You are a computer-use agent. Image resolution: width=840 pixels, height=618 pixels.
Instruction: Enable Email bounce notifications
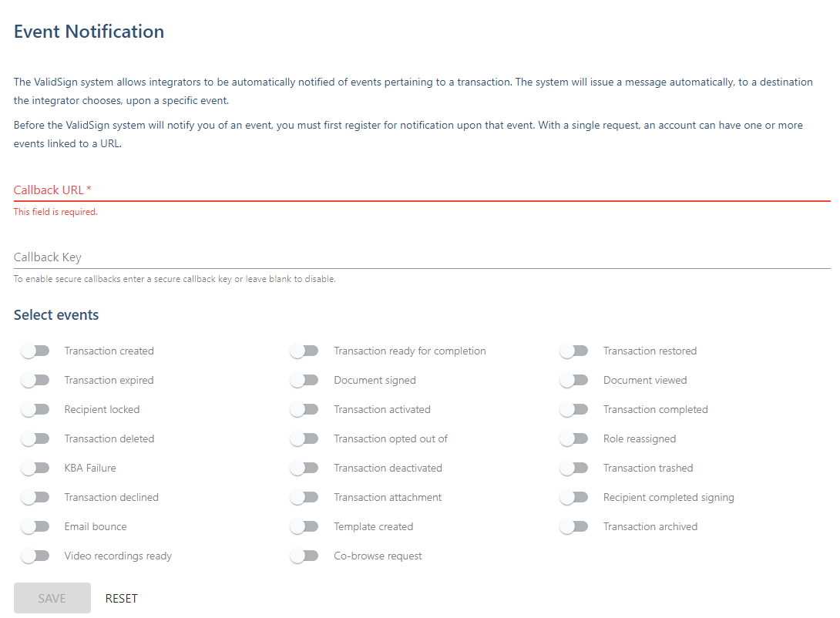pyautogui.click(x=35, y=526)
